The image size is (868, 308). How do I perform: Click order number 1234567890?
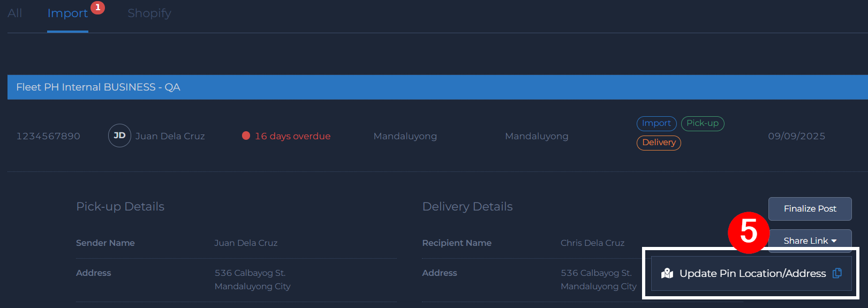pyautogui.click(x=48, y=136)
